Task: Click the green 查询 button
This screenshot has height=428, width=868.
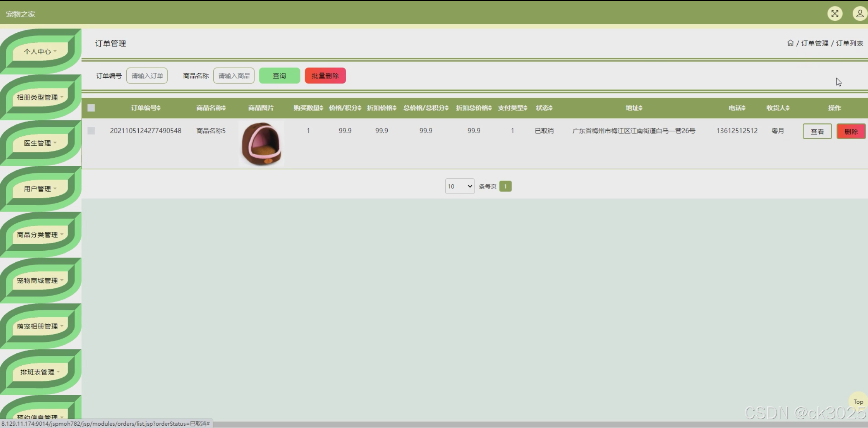Action: [279, 76]
